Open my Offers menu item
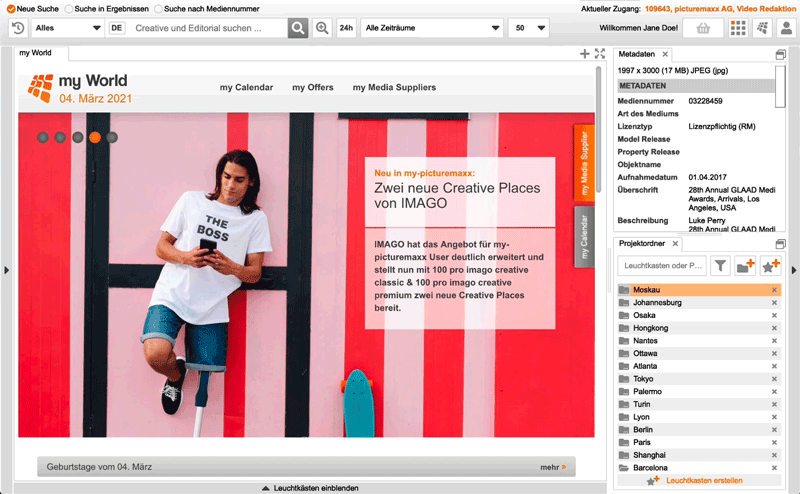The width and height of the screenshot is (800, 494). pyautogui.click(x=313, y=88)
